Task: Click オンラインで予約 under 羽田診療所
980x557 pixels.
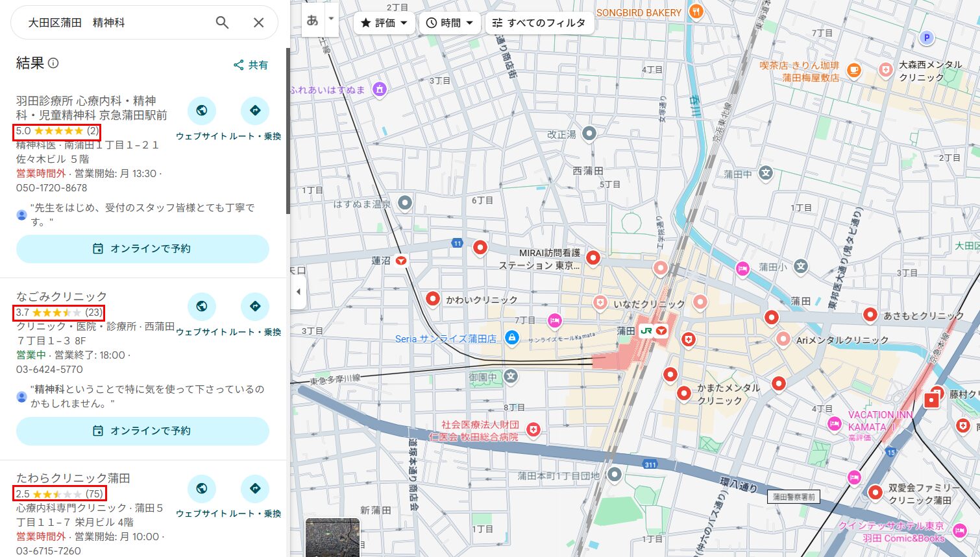Action: click(143, 248)
